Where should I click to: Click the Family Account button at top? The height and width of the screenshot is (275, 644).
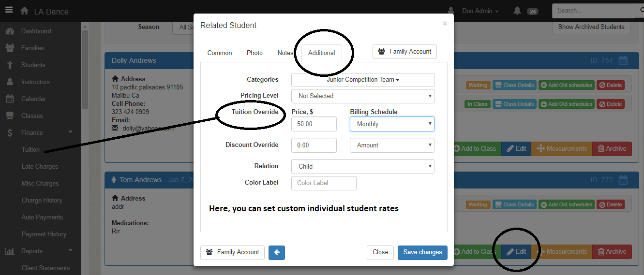(x=404, y=52)
